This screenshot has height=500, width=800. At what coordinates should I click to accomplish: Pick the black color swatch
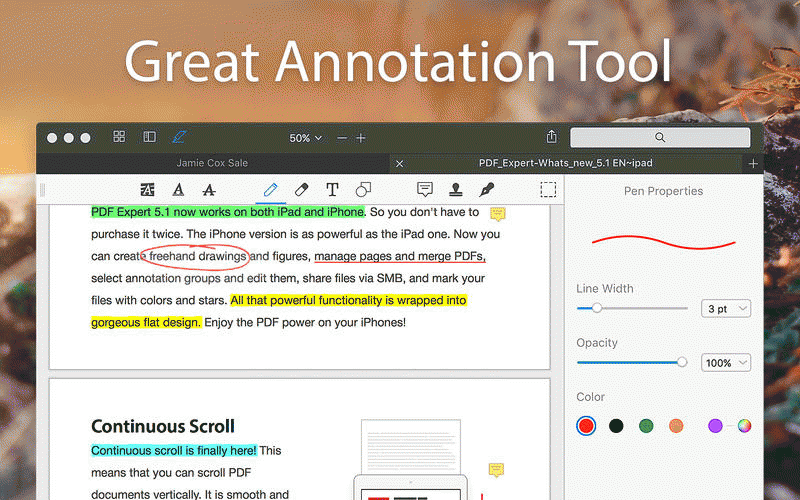coord(616,426)
